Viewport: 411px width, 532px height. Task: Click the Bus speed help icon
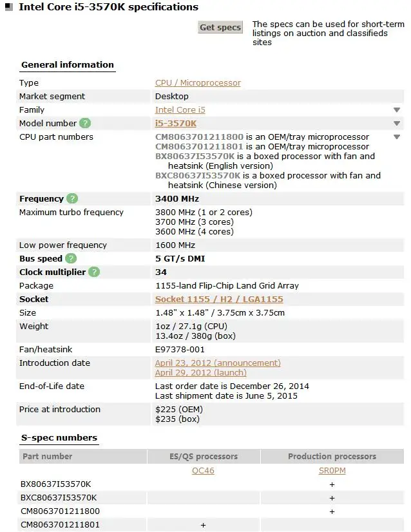(x=71, y=259)
